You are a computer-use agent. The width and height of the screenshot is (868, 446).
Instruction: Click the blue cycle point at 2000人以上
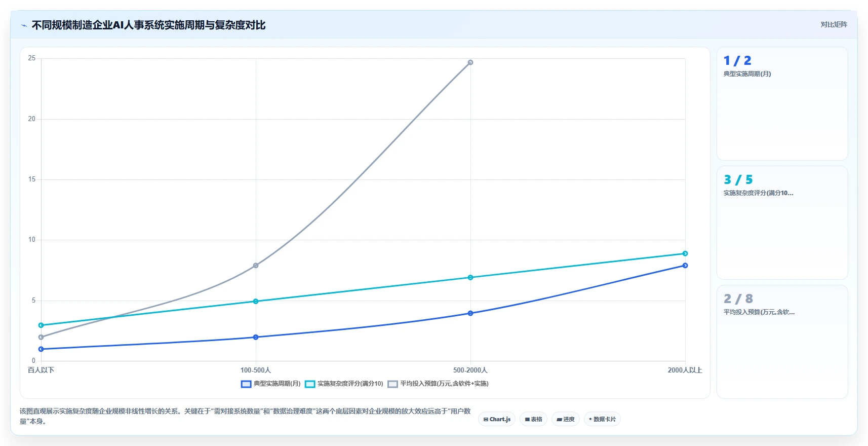(685, 266)
